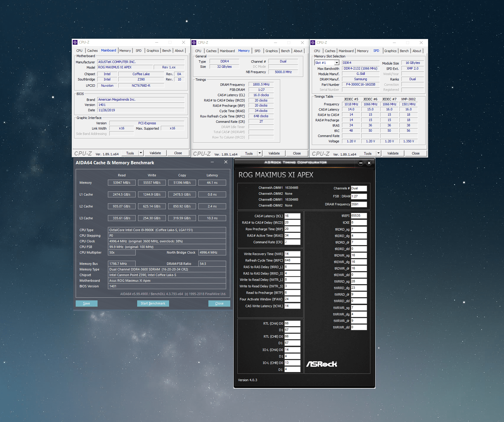Close the ASRock Timing Configurator window
Viewport: 504px width, 422px height.
pyautogui.click(x=369, y=163)
